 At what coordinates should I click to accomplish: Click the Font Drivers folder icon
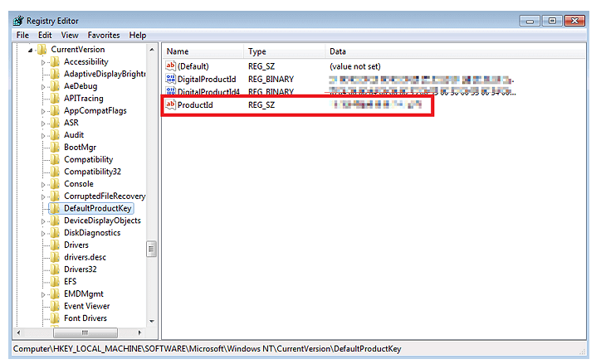pos(56,318)
